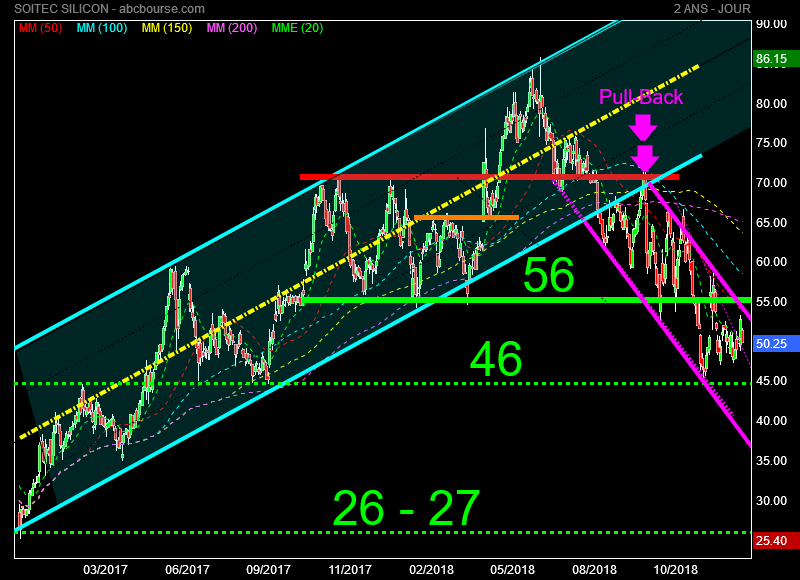The width and height of the screenshot is (800, 580).
Task: Click the magenta Pull-Back annotation text
Action: click(x=641, y=97)
